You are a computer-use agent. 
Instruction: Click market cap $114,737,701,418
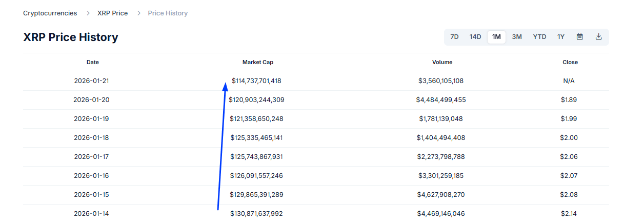point(256,81)
